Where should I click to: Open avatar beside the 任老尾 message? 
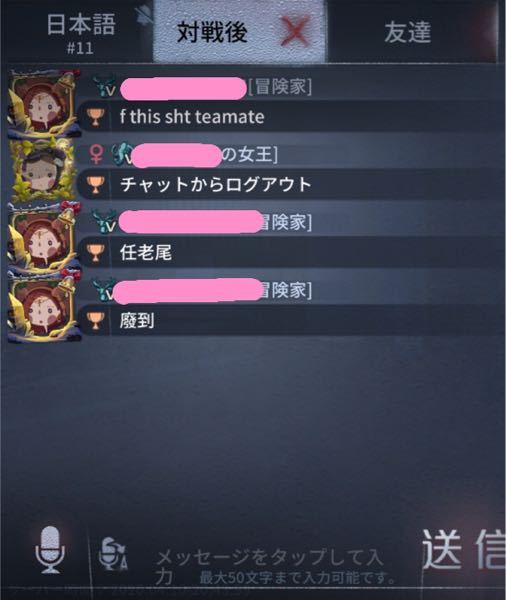(43, 238)
